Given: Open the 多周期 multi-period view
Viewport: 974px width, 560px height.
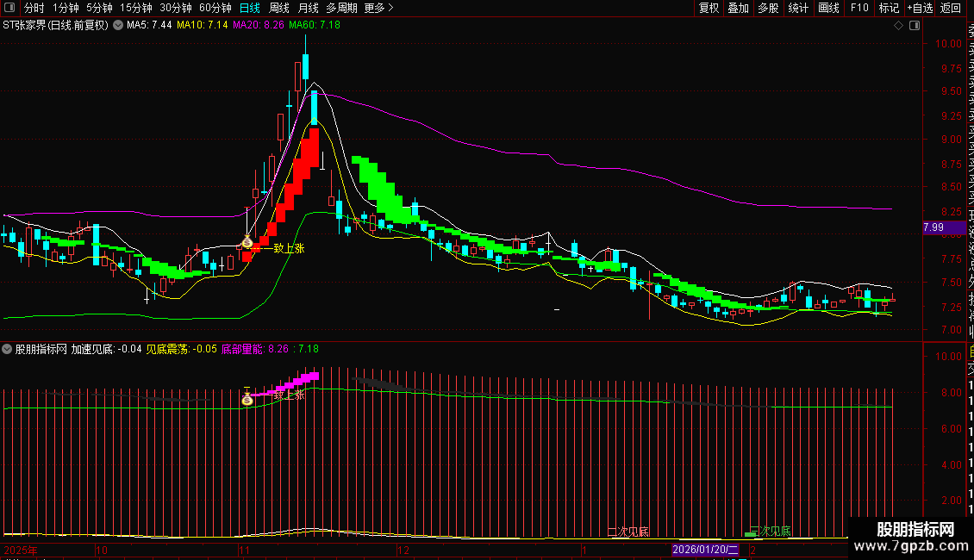Looking at the screenshot, I should click(341, 8).
